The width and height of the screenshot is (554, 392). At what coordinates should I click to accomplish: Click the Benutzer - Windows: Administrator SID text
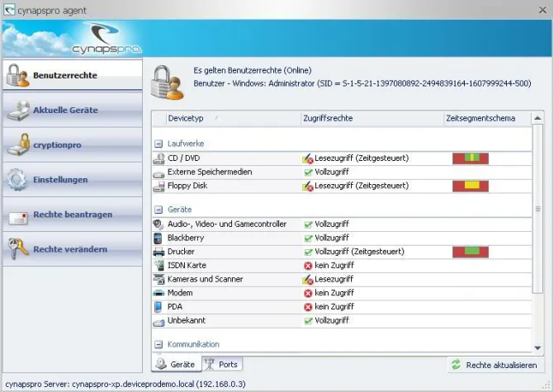click(x=362, y=83)
